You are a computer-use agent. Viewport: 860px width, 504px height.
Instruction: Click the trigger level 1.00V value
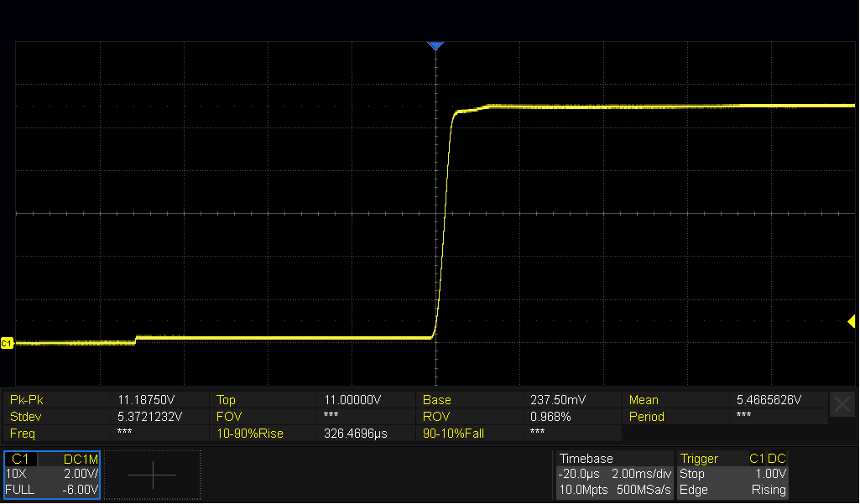point(770,474)
